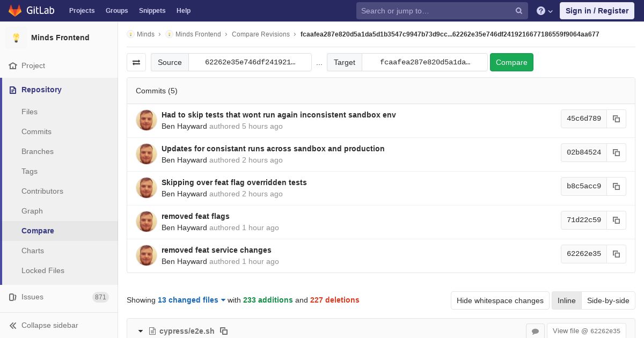Click the search magnifier icon
Screen dimensions: 644x338
[519, 11]
